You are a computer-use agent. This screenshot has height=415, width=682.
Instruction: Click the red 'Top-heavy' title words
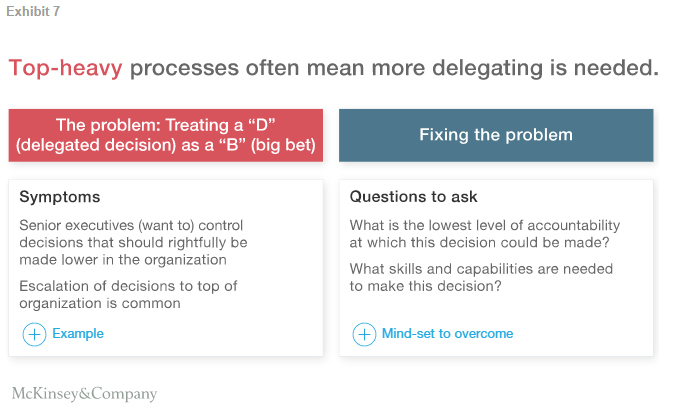(66, 68)
